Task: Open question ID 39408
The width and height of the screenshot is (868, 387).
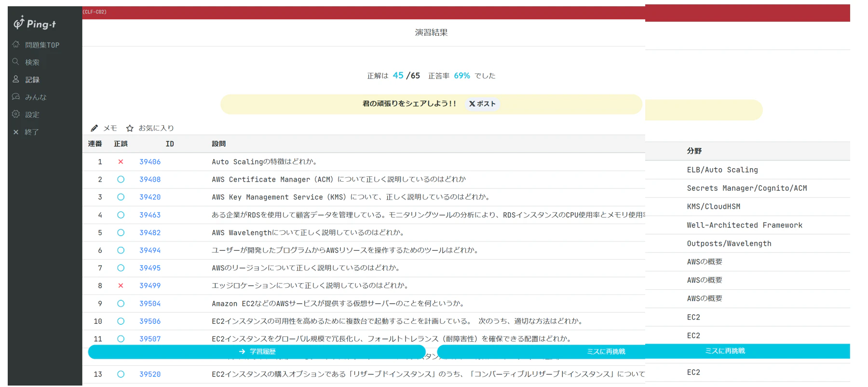Action: click(x=150, y=179)
